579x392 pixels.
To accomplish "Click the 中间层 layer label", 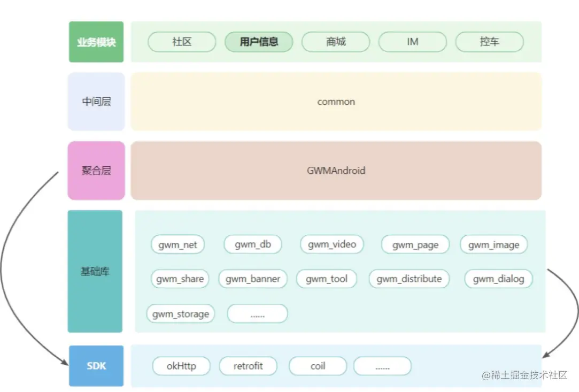I will pos(96,101).
